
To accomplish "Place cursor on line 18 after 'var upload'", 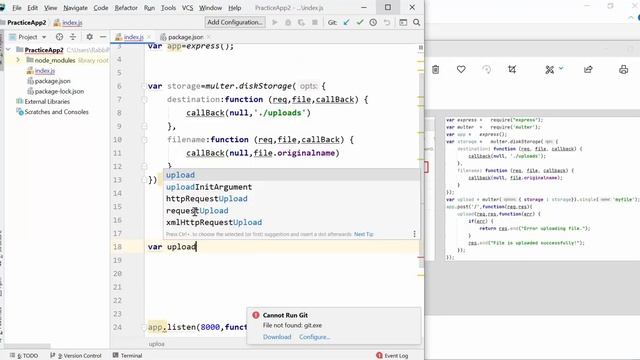I will click(x=197, y=247).
